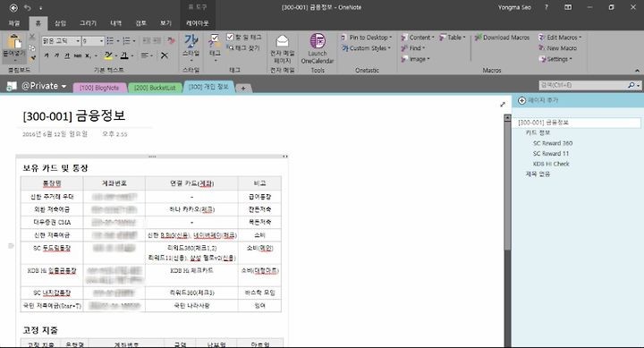Image resolution: width=644 pixels, height=348 pixels.
Task: Apply a numbered list
Action: [126, 41]
